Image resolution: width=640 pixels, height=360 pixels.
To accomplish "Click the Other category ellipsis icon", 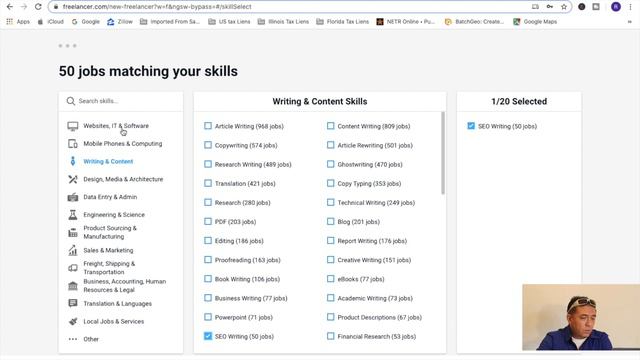I will point(73,339).
